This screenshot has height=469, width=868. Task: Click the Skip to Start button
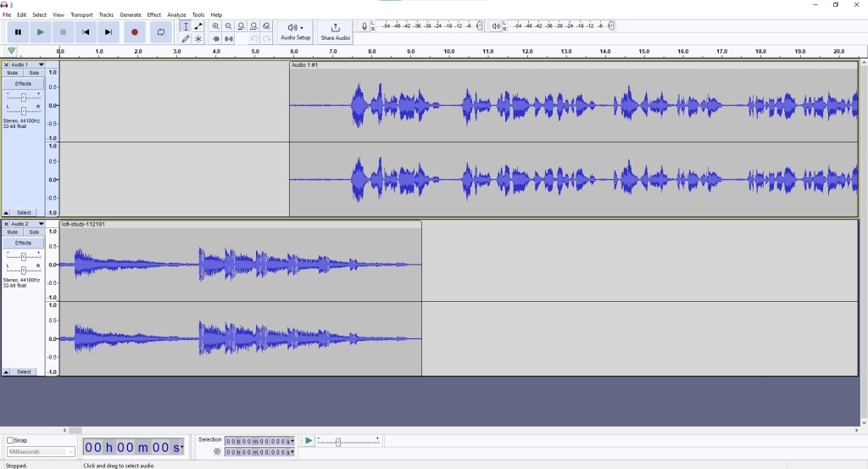(86, 32)
